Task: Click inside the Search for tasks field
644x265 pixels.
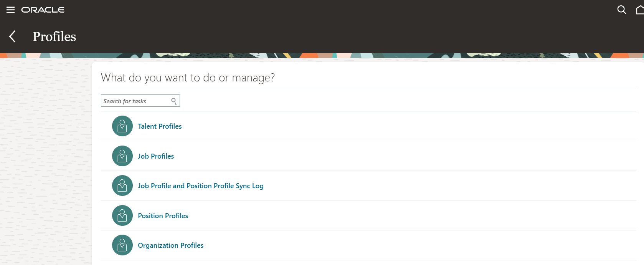Action: click(x=134, y=101)
